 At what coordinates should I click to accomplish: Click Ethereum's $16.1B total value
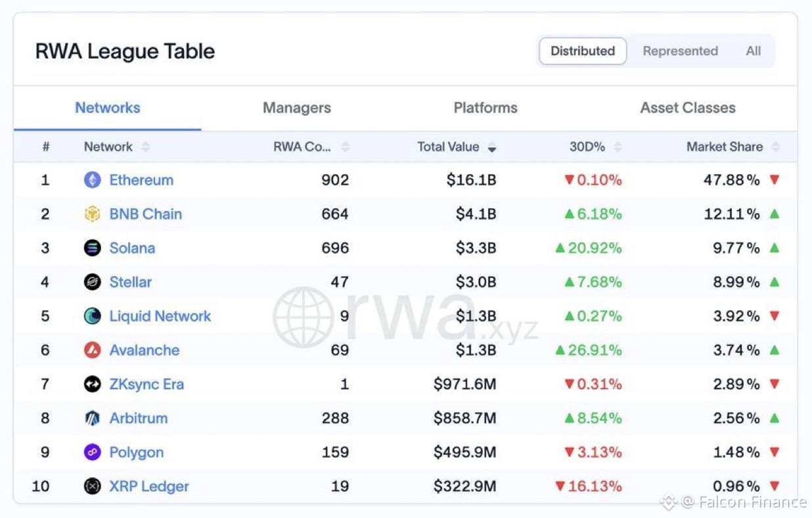(471, 180)
